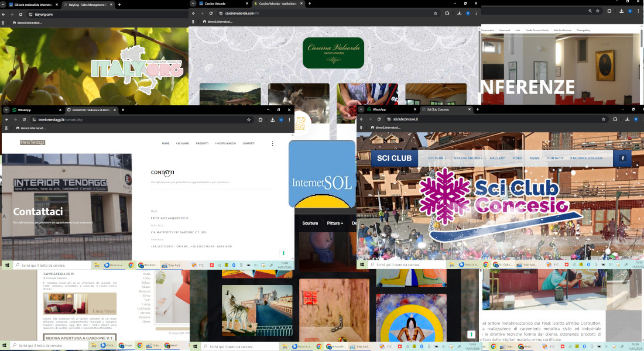644x351 pixels.
Task: Click the Scultura menu link
Action: (x=310, y=223)
